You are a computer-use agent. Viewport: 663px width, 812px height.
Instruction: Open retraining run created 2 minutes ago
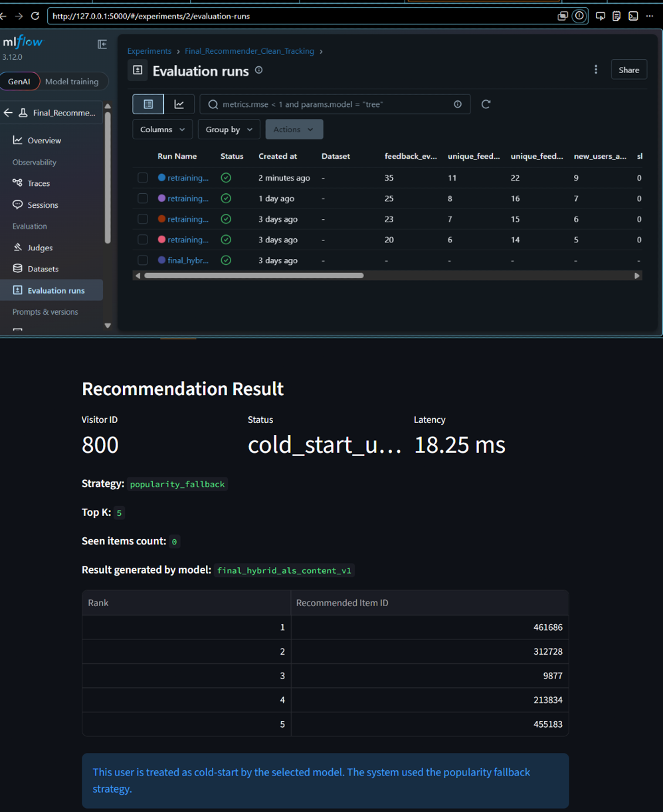pyautogui.click(x=188, y=178)
